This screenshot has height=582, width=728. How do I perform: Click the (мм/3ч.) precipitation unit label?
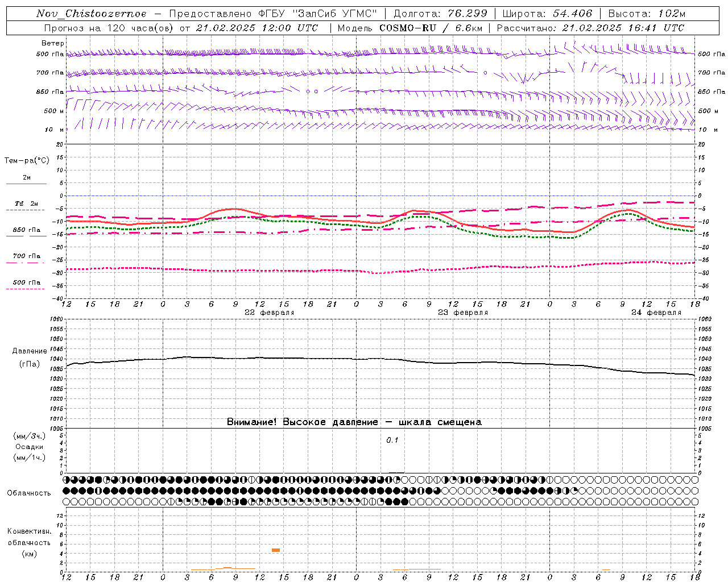coord(29,436)
